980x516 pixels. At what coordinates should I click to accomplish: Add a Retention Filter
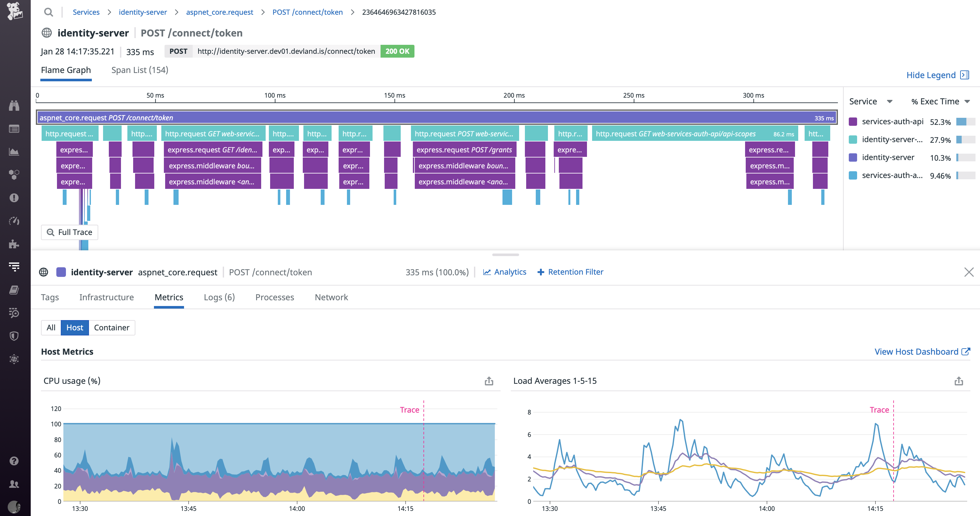point(570,272)
